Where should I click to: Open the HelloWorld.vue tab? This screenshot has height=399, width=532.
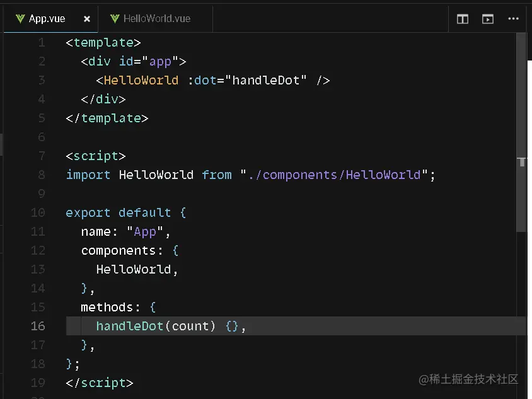156,19
